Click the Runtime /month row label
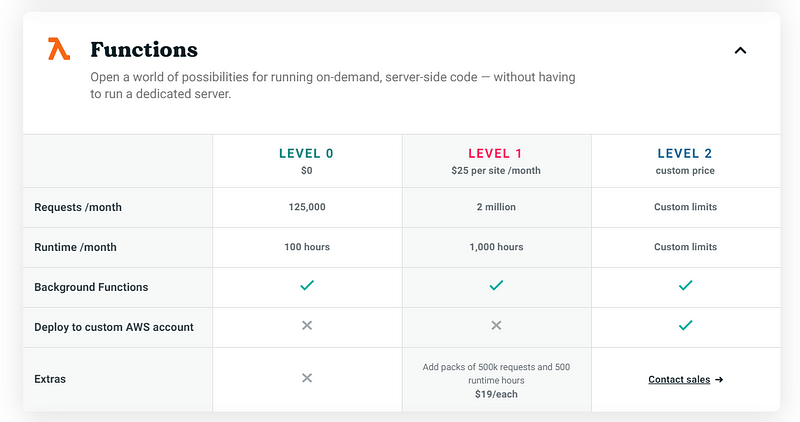 pos(74,247)
